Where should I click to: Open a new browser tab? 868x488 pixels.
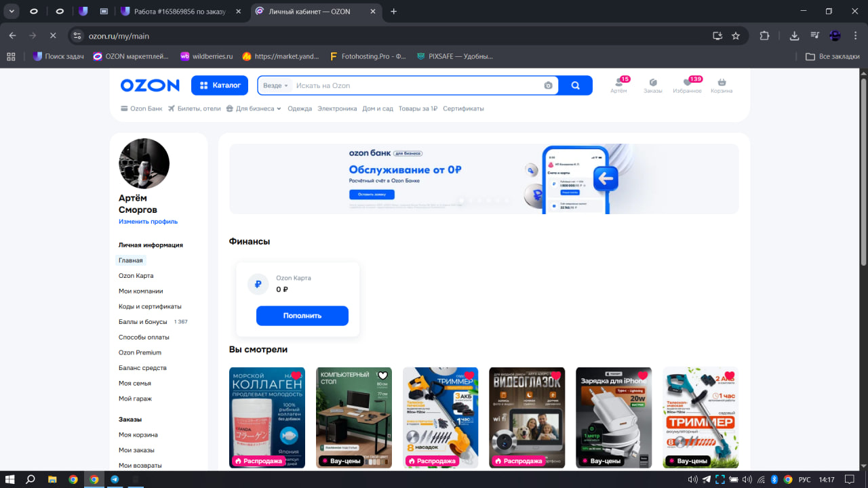tap(394, 12)
